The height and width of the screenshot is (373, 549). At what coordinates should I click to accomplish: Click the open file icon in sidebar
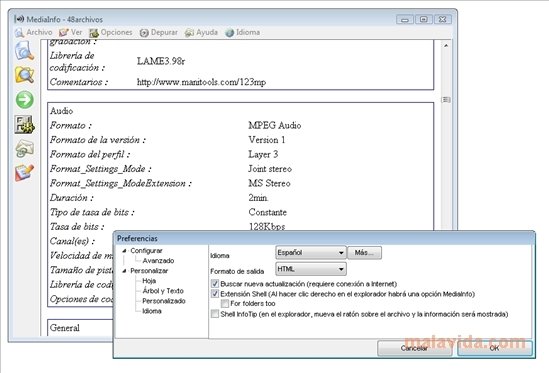click(x=24, y=50)
